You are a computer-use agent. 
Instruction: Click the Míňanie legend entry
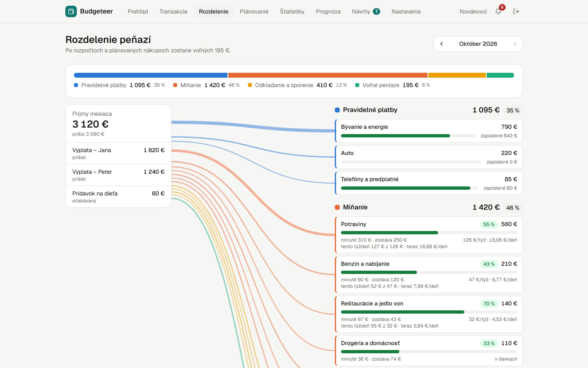click(206, 85)
